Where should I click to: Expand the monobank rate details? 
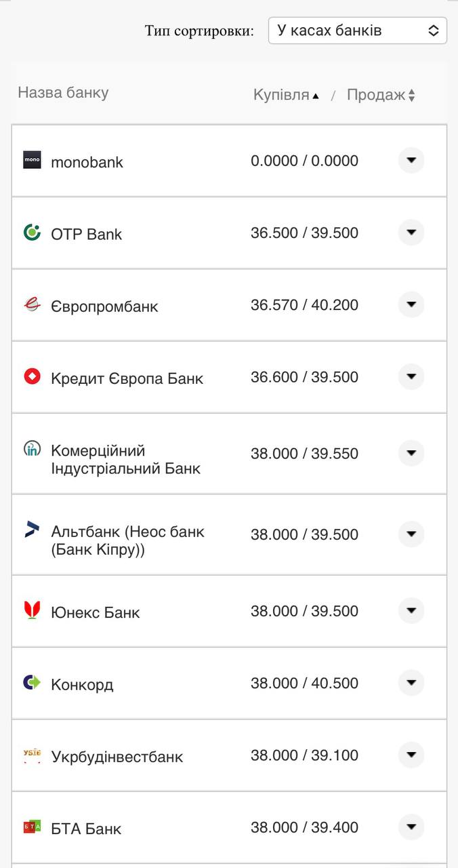[411, 161]
